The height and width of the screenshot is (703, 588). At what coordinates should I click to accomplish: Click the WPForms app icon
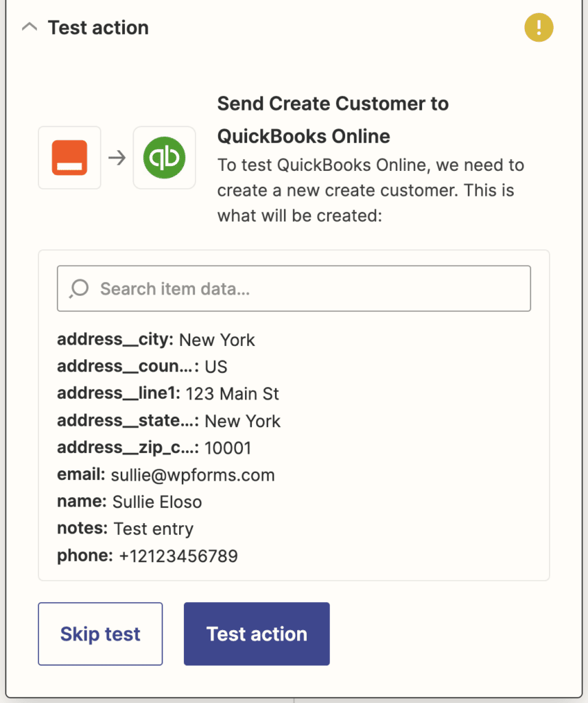69,157
